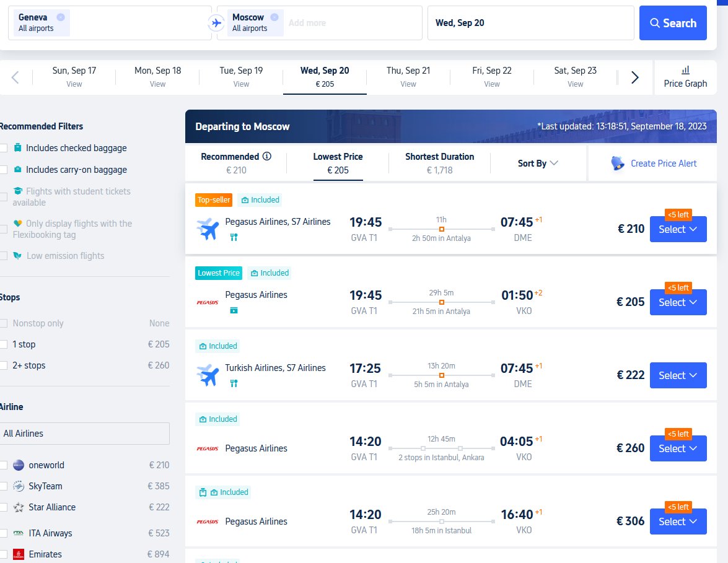Click the Wed, Sep 20 departure date field
728x563 pixels.
click(531, 23)
